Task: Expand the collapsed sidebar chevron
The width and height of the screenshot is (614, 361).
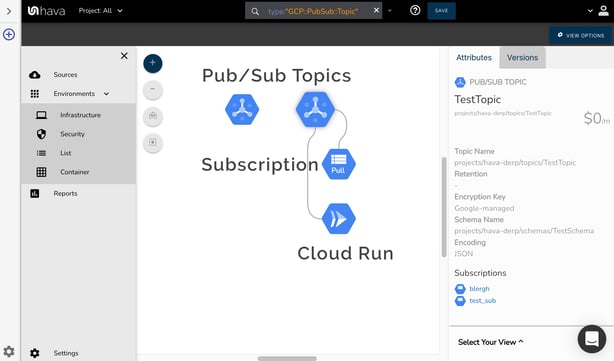Action: [x=9, y=11]
